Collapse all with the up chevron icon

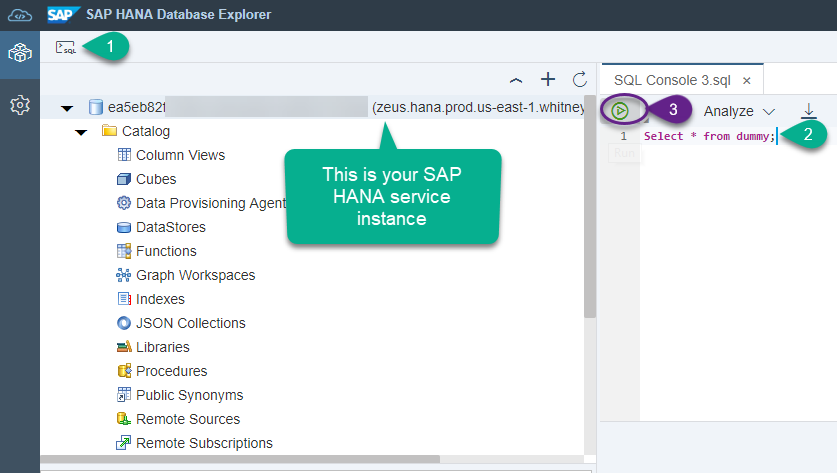tap(516, 81)
